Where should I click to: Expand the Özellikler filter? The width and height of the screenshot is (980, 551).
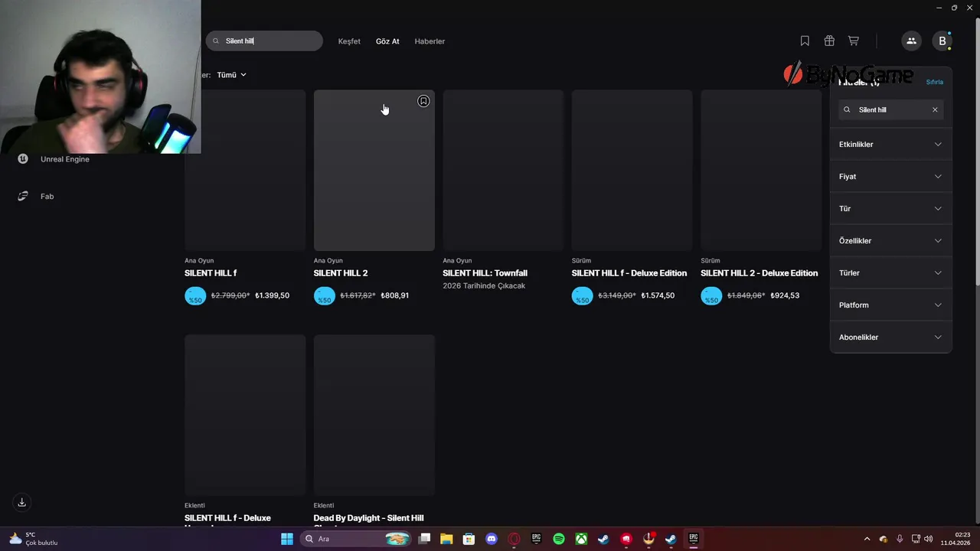pyautogui.click(x=891, y=241)
